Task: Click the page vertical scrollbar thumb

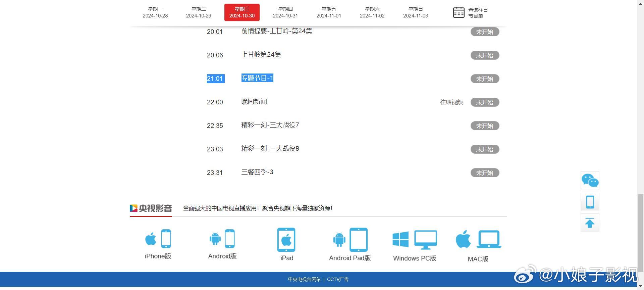Action: pos(641,233)
